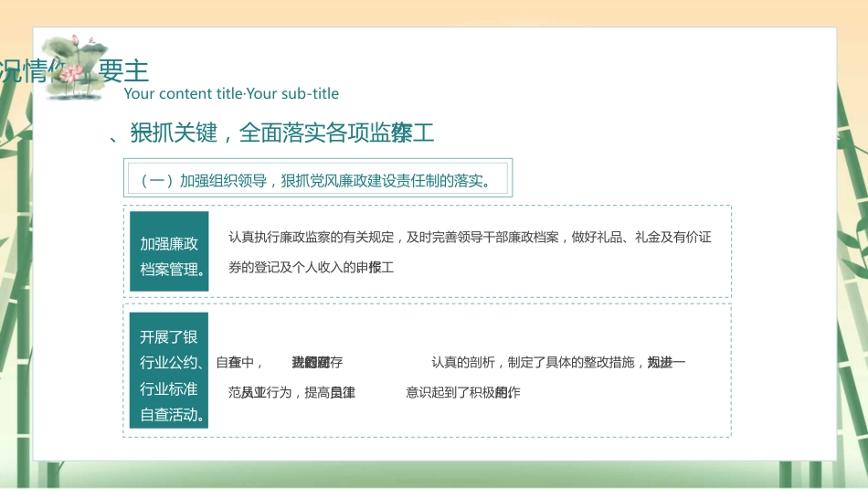Select paragraph starting '认真执行廉政监察的有关规定'
The height and width of the screenshot is (489, 868).
470,252
